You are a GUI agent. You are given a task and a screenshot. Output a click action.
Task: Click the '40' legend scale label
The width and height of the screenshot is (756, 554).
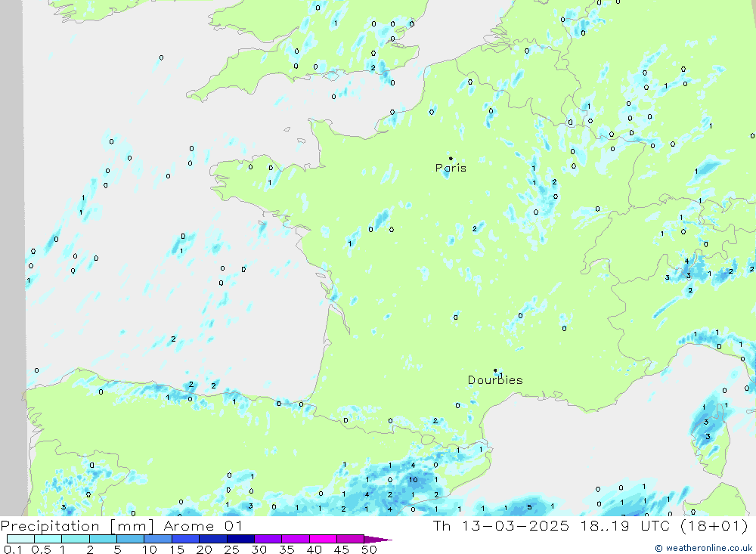point(314,549)
